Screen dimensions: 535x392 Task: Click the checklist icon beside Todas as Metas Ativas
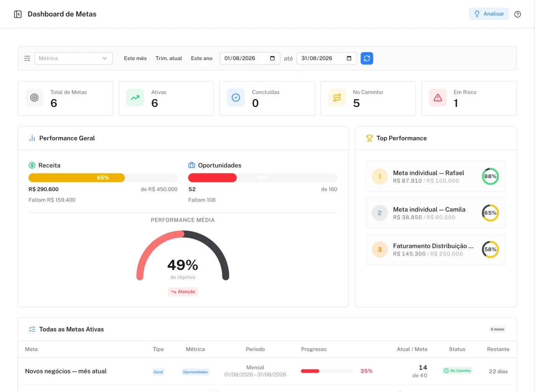(x=32, y=329)
